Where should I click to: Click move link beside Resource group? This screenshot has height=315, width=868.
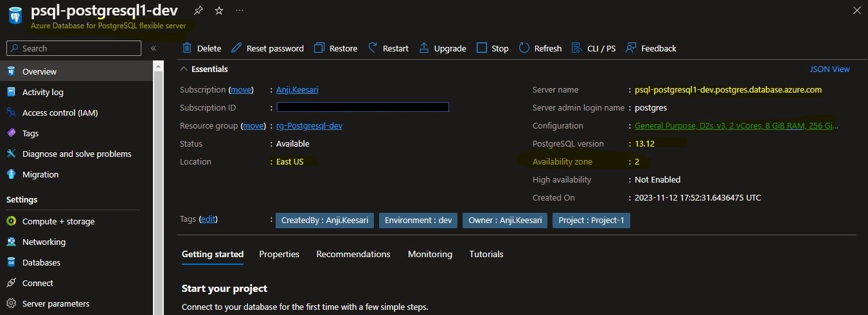tap(253, 125)
